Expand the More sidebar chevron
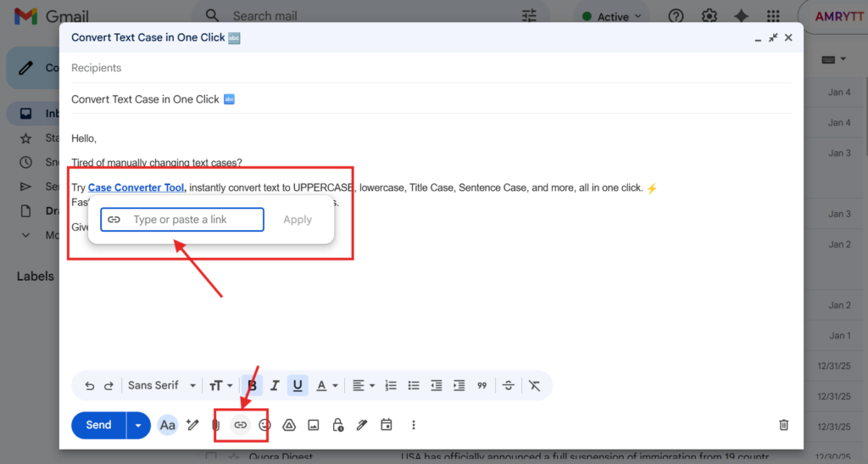The width and height of the screenshot is (868, 464). click(25, 235)
